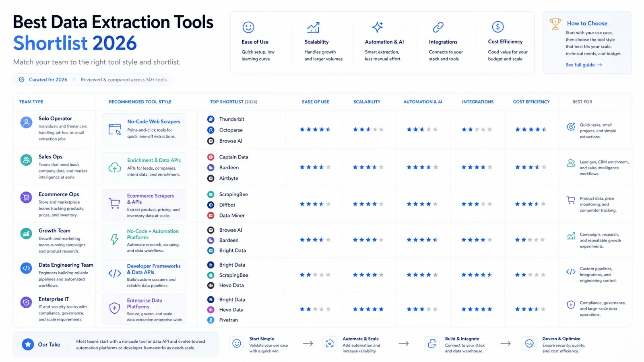Click the Enterprise IT shield avatar icon
Viewport: 644px width, 362px height.
26,302
